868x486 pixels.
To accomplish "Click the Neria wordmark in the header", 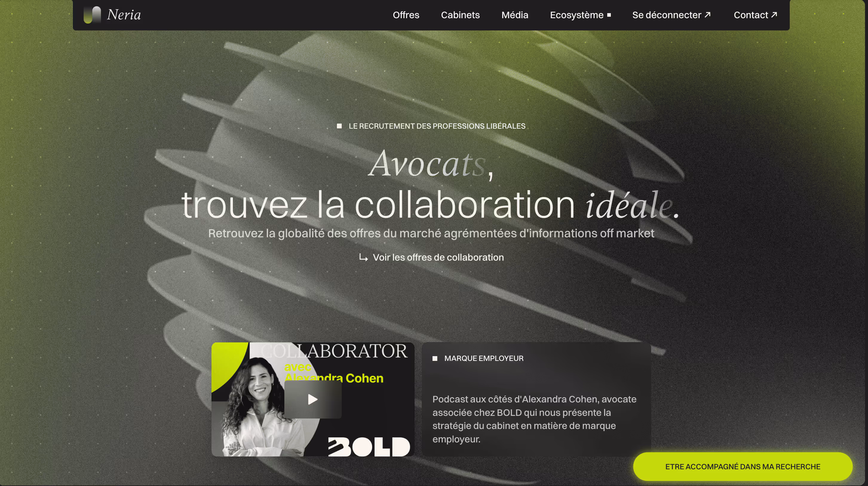I will click(x=124, y=15).
